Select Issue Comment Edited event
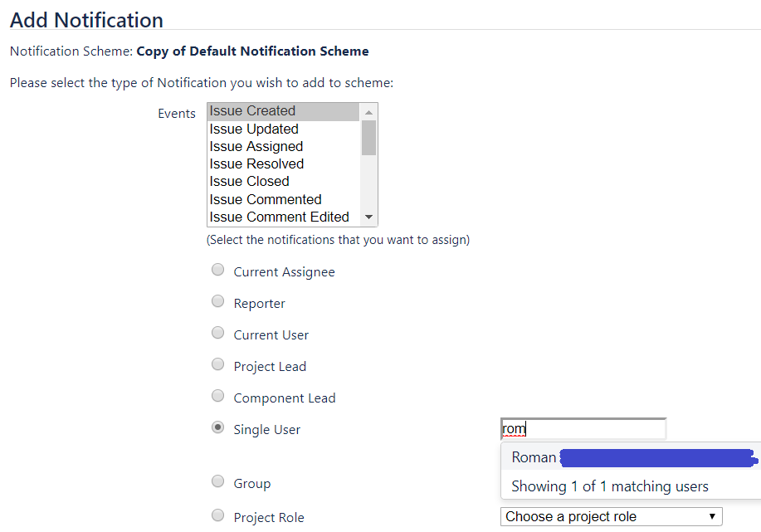Screen dimensions: 761x532 point(284,217)
